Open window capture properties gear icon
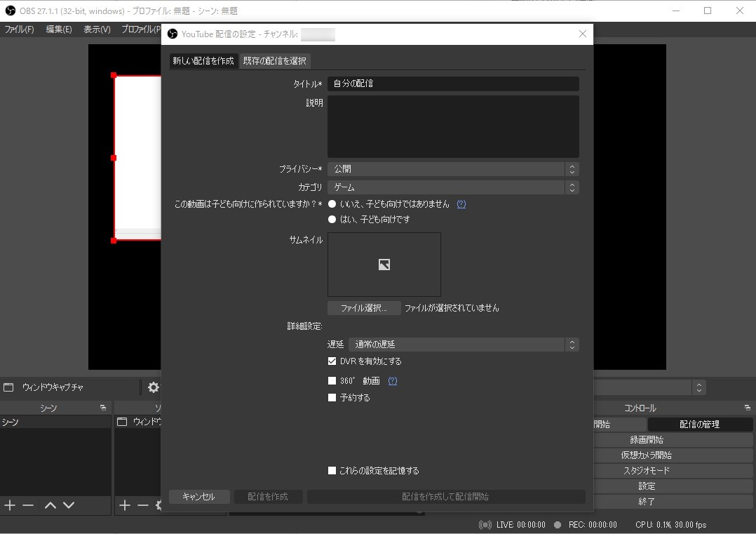The width and height of the screenshot is (756, 534). pos(153,387)
